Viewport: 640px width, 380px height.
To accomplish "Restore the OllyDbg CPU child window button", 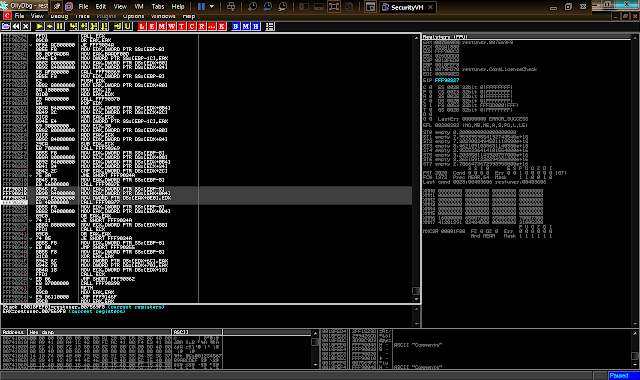I will pyautogui.click(x=625, y=16).
